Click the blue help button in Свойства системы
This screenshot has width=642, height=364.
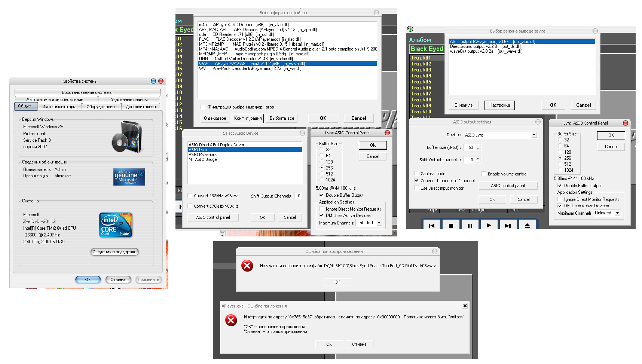tap(153, 81)
